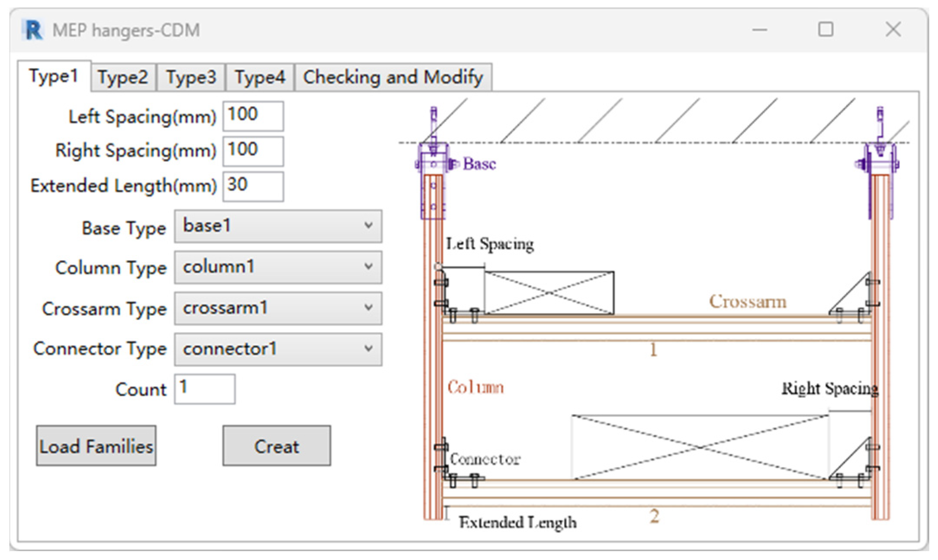This screenshot has width=938, height=560.
Task: Open the Connector Type dropdown
Action: pos(278,349)
